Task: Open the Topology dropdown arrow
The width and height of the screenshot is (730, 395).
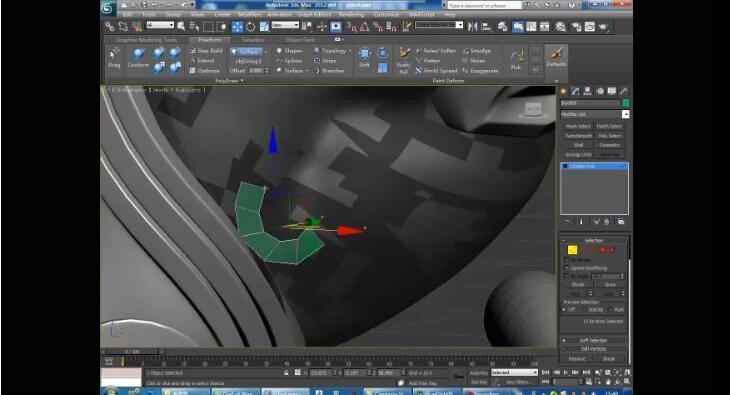Action: (350, 51)
